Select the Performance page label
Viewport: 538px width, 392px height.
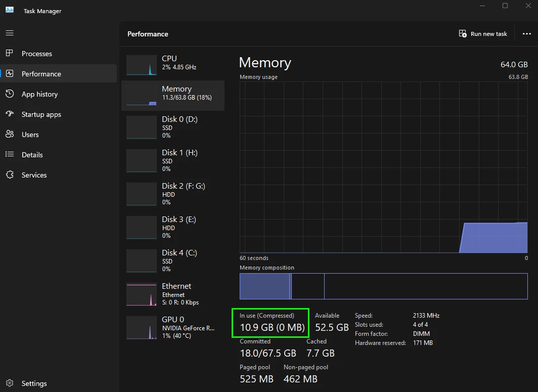pos(41,74)
